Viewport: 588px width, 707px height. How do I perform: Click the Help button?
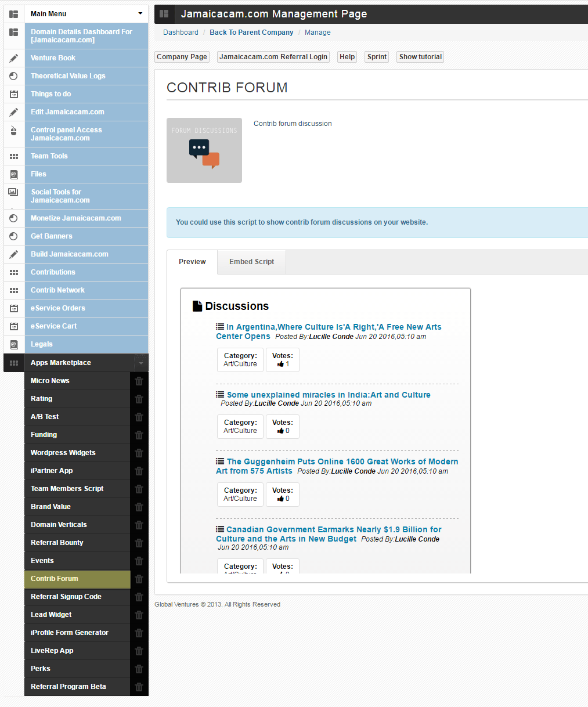coord(347,57)
